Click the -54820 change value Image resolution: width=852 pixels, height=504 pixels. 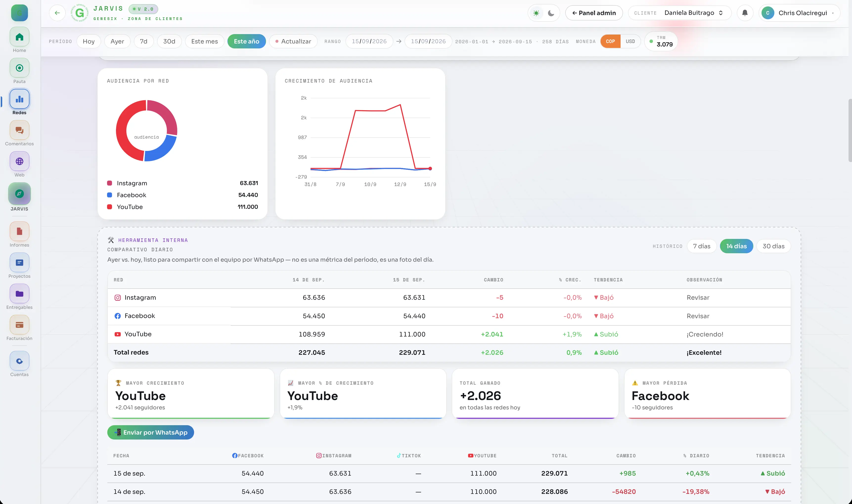pos(624,492)
